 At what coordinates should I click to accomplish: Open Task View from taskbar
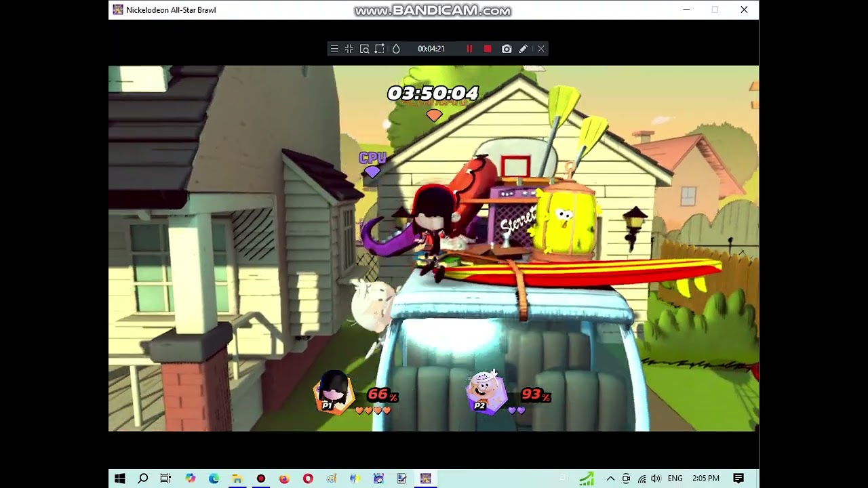point(166,479)
